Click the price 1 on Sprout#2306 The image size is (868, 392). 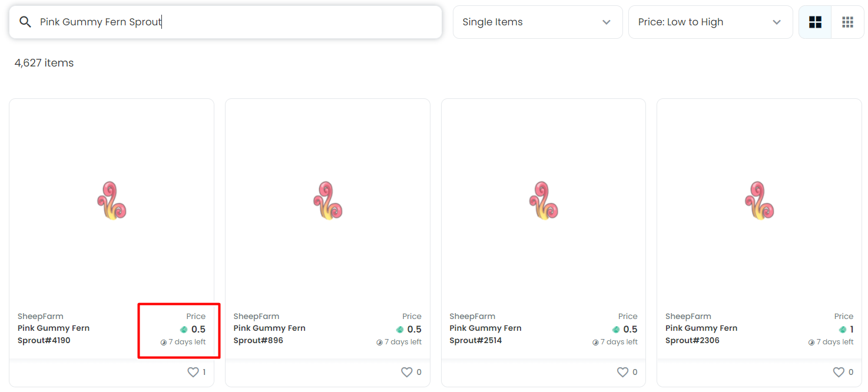pyautogui.click(x=852, y=329)
